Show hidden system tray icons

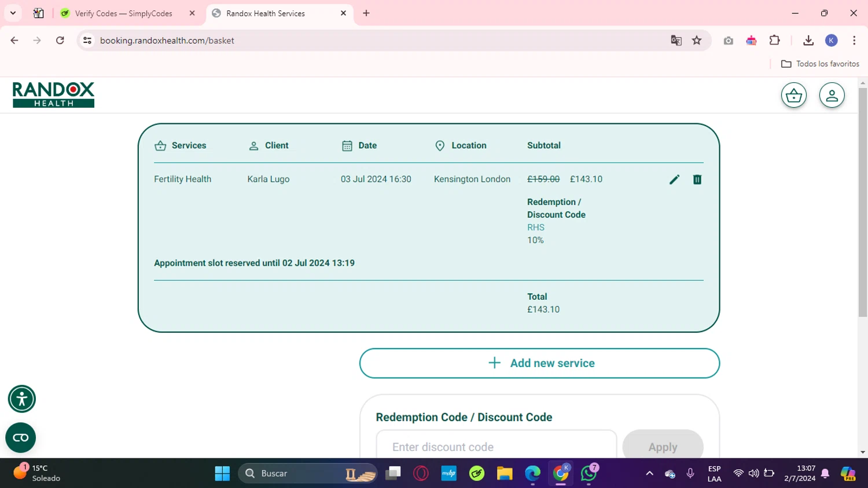(649, 474)
